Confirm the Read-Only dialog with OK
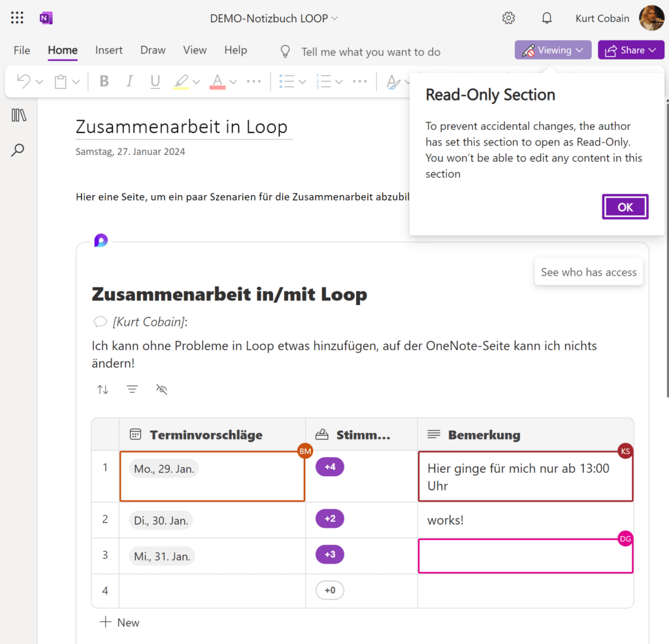The height and width of the screenshot is (644, 669). click(x=625, y=207)
